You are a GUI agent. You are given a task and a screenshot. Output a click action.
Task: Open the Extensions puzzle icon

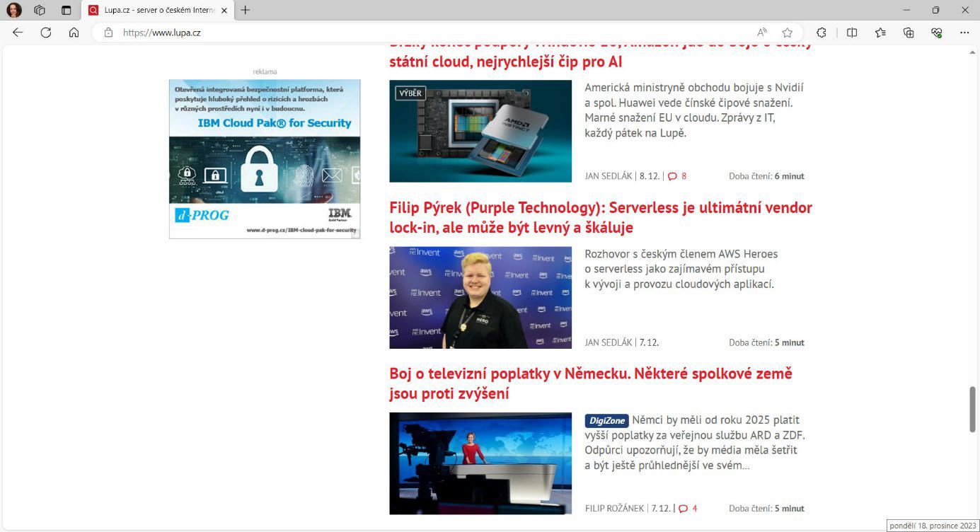tap(822, 33)
